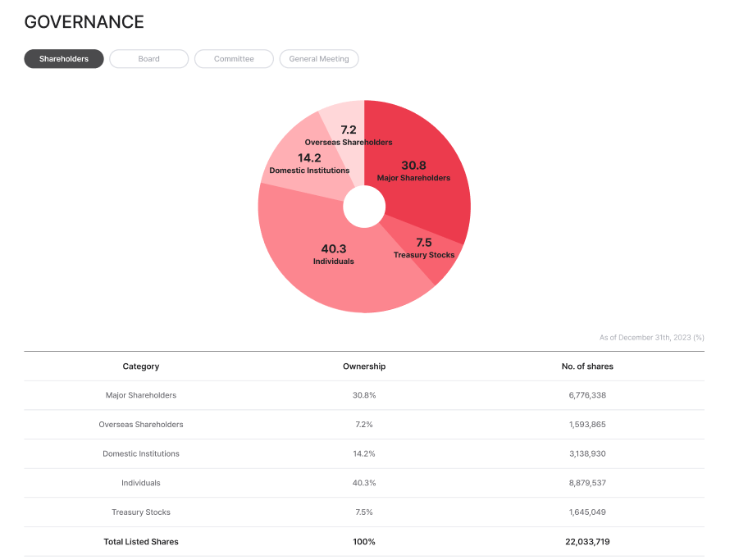The image size is (748, 560).
Task: Switch to the Board tab
Action: (148, 59)
